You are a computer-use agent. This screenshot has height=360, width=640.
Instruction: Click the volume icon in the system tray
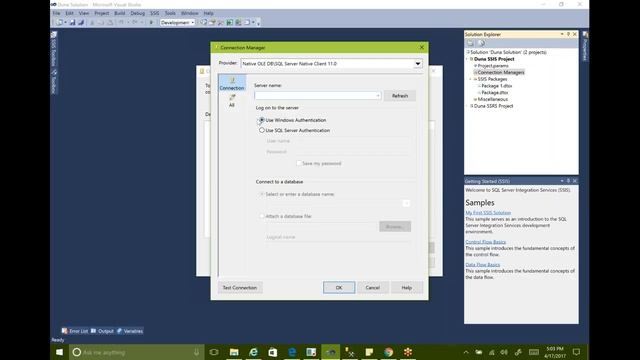coord(504,352)
